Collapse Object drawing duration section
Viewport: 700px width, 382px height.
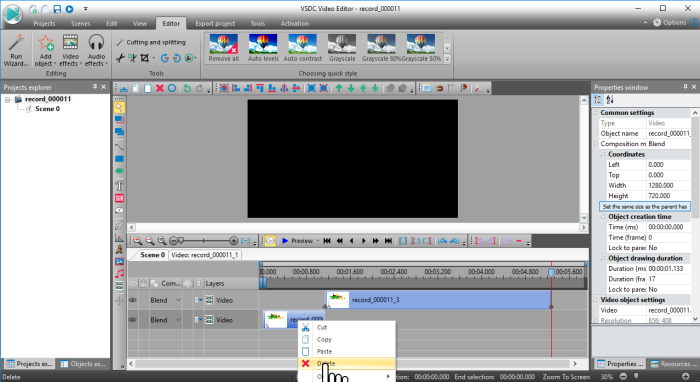pyautogui.click(x=603, y=258)
